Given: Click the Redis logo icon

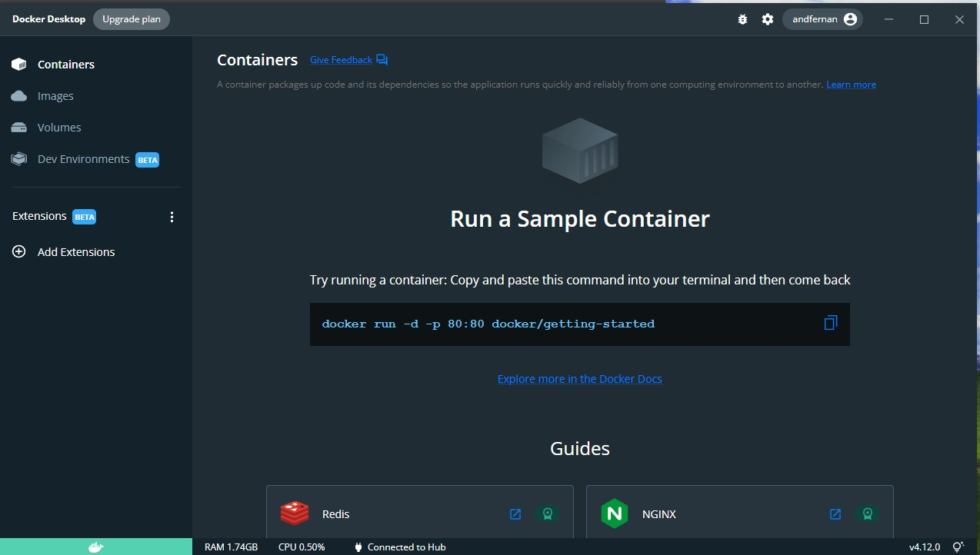Looking at the screenshot, I should pos(295,513).
